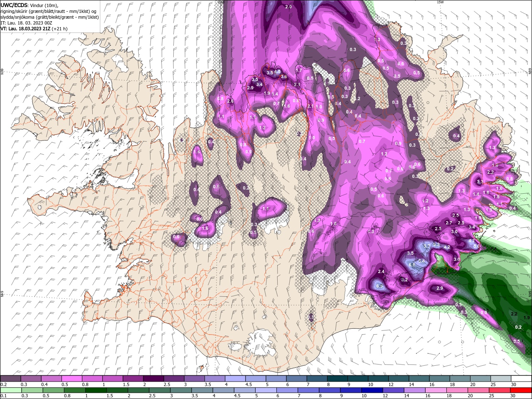Select the dark purple swatch between 2 and 2.5, top row
This screenshot has width=532, height=399.
pos(153,379)
